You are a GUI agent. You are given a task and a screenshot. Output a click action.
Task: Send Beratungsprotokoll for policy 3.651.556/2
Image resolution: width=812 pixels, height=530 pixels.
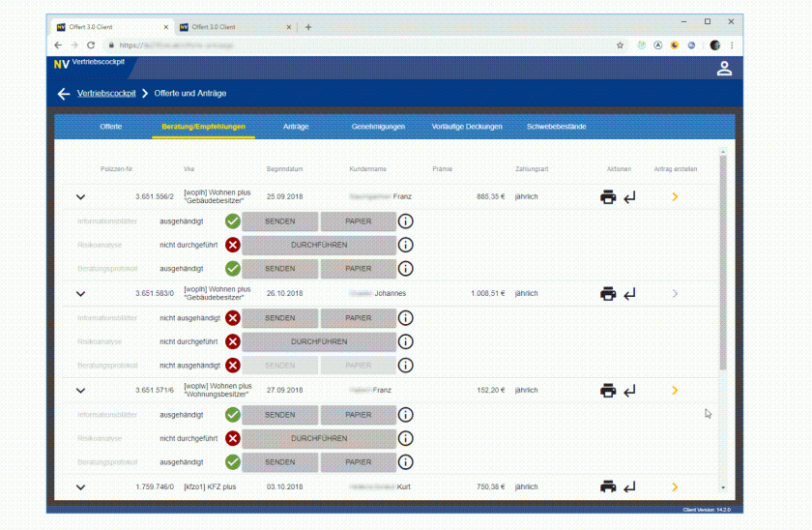280,268
